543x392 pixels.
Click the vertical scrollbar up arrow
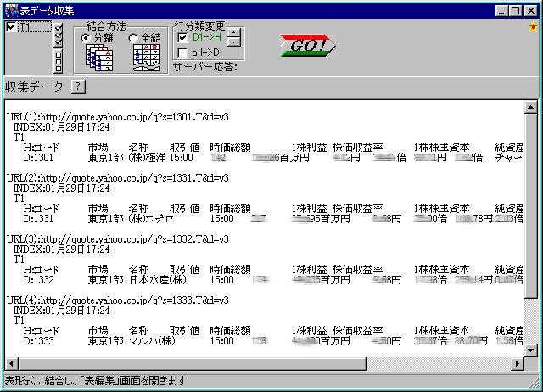click(x=531, y=108)
